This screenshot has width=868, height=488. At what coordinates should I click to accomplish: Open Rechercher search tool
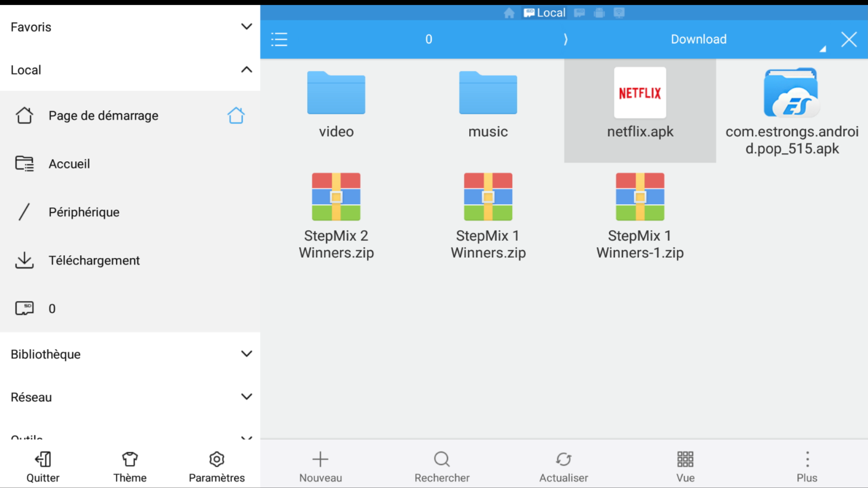pyautogui.click(x=442, y=459)
